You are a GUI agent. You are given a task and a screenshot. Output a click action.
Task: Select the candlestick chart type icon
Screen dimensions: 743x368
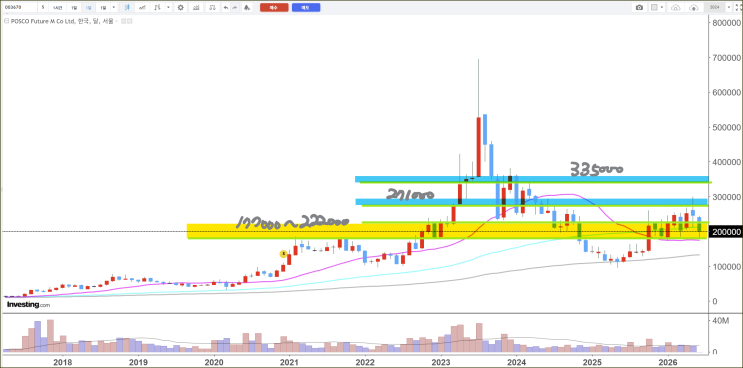(127, 8)
